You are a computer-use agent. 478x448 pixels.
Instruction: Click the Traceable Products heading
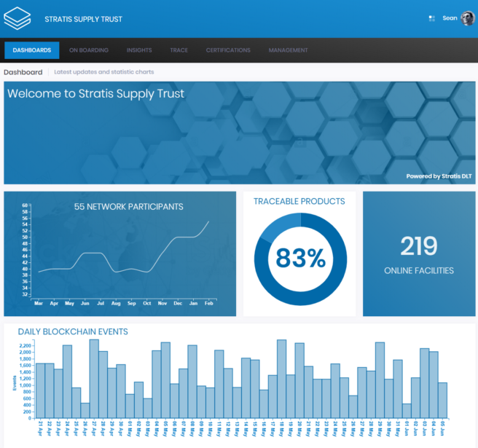pyautogui.click(x=299, y=201)
